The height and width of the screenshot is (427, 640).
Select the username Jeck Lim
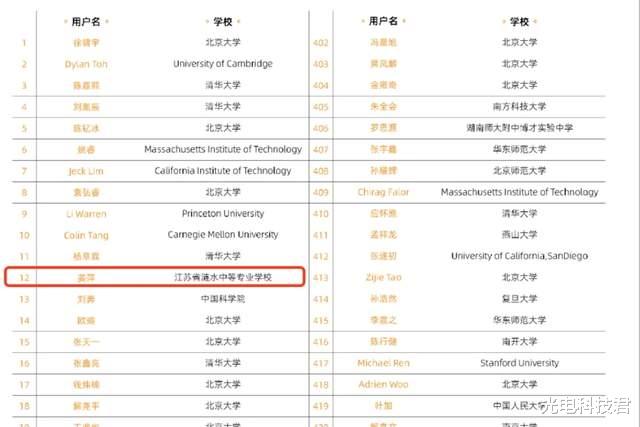pyautogui.click(x=86, y=171)
